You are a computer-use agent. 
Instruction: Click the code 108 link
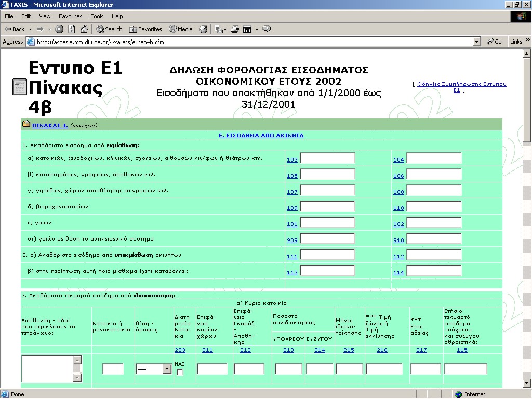[x=398, y=192]
